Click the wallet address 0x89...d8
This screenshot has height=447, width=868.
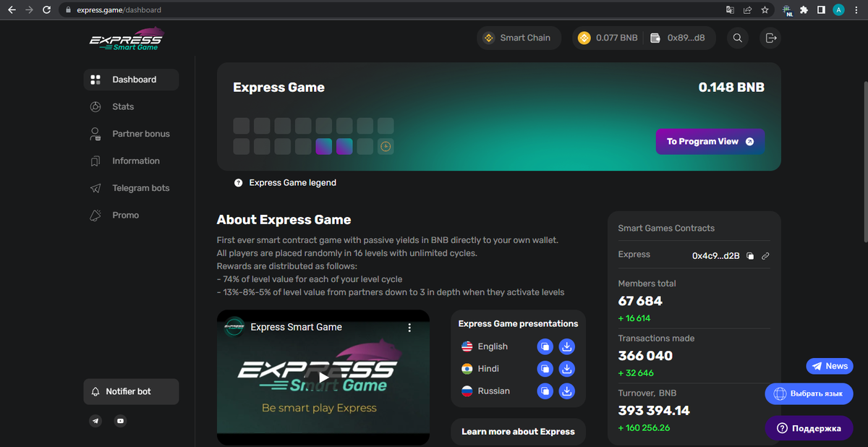tap(678, 38)
